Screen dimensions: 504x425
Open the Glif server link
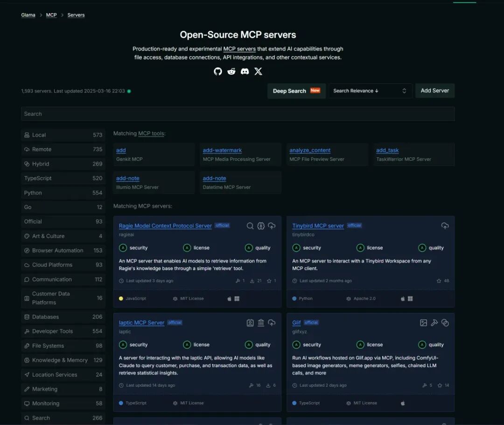tap(296, 323)
